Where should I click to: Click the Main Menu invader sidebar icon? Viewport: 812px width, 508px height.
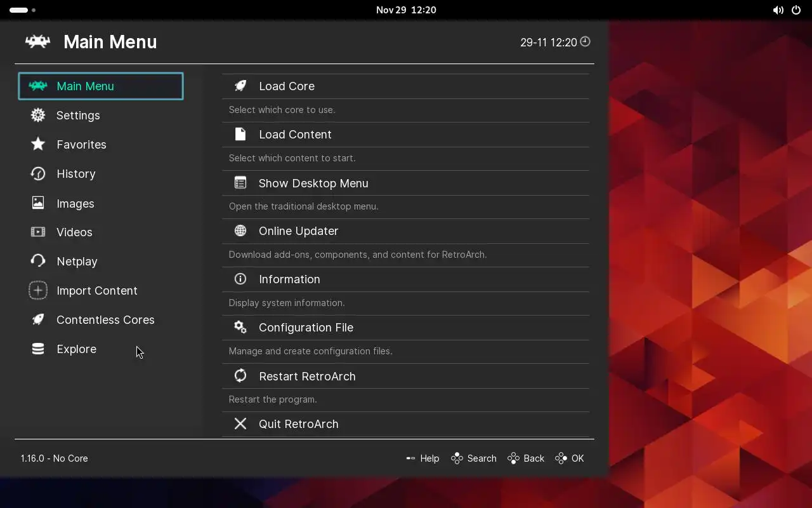tap(38, 86)
